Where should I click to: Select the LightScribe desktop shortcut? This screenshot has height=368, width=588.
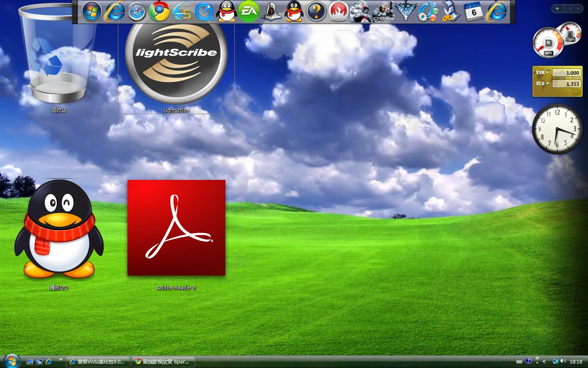[176, 61]
